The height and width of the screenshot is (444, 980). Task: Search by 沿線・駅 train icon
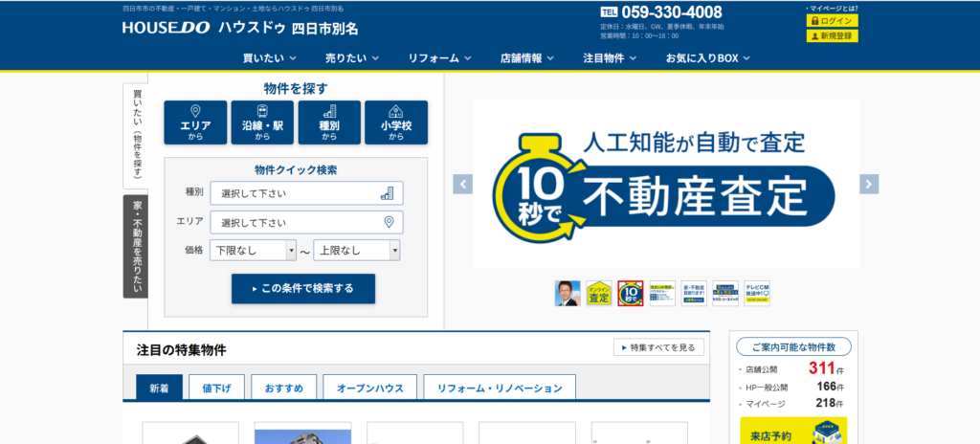[262, 111]
